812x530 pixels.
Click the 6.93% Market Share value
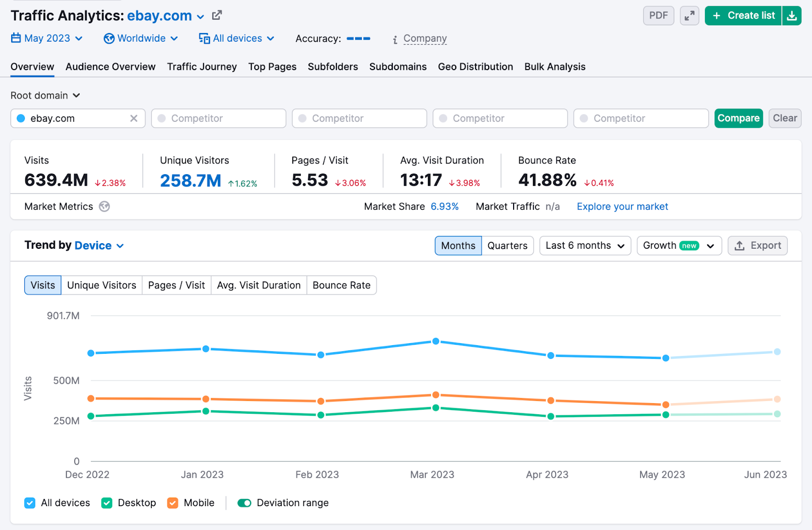pyautogui.click(x=445, y=207)
